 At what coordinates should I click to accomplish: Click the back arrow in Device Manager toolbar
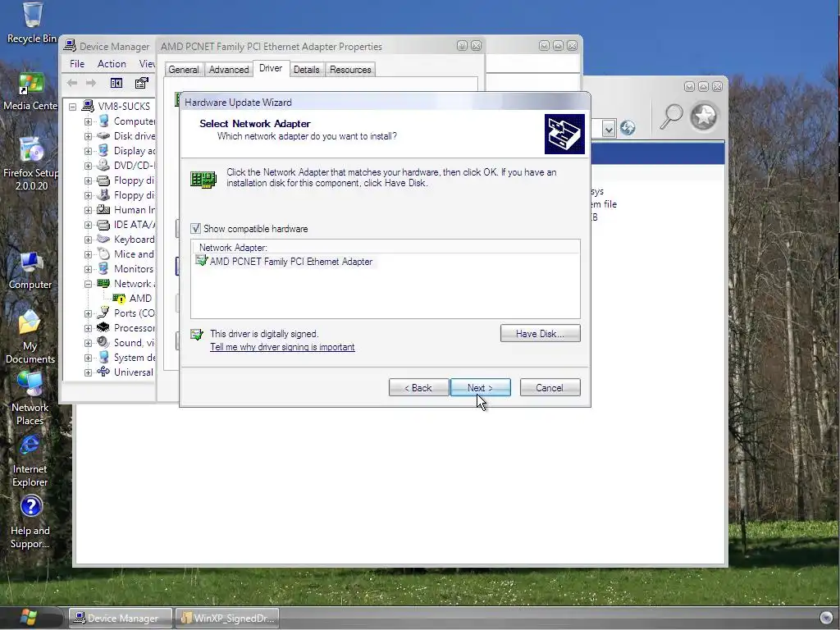pos(72,83)
